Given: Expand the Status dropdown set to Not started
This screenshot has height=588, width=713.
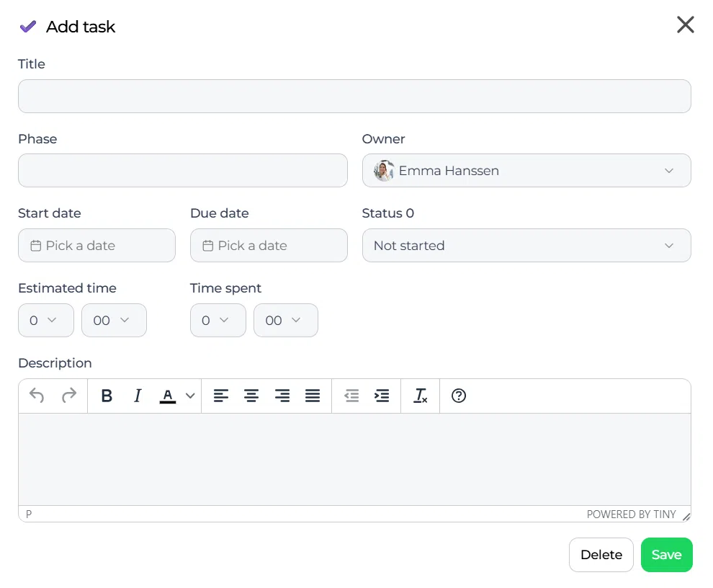Looking at the screenshot, I should (x=526, y=246).
